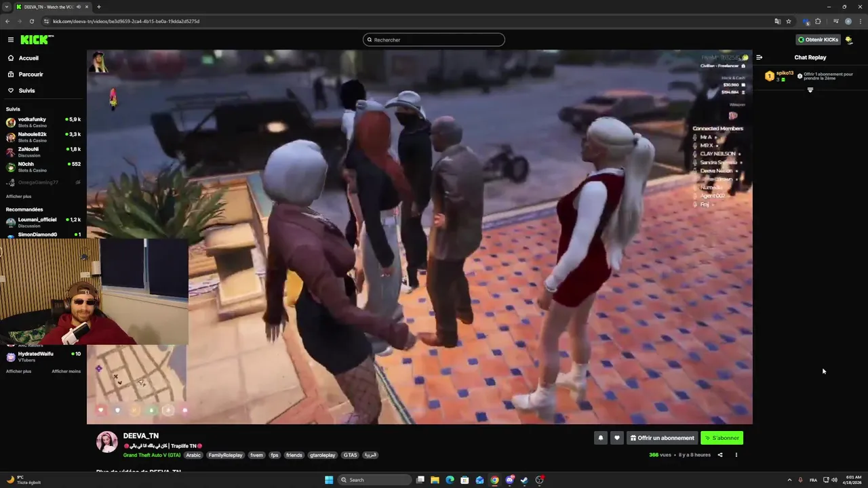Reload the current page
This screenshot has width=868, height=488.
pos(31,21)
